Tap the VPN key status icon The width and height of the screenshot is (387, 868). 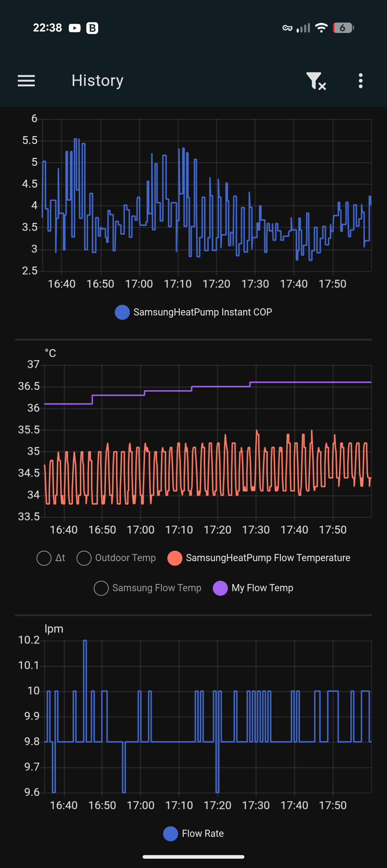click(x=287, y=28)
